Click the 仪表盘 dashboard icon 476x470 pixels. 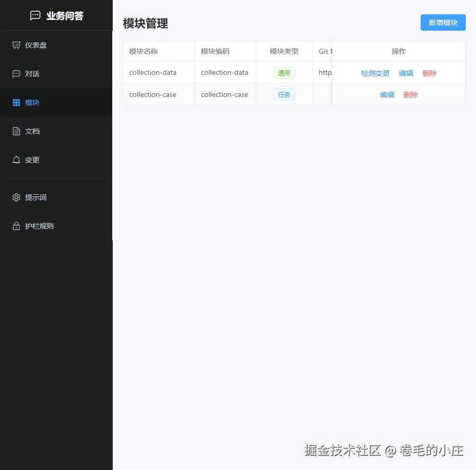16,45
